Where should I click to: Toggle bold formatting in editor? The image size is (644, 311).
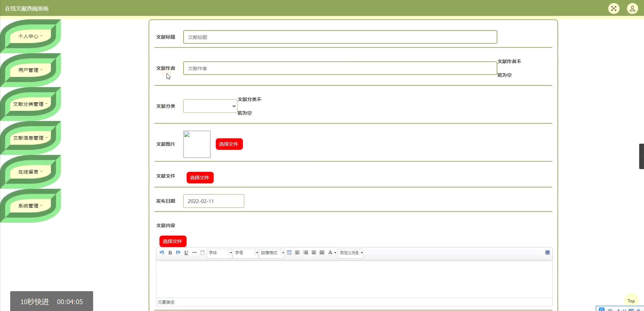pyautogui.click(x=170, y=253)
